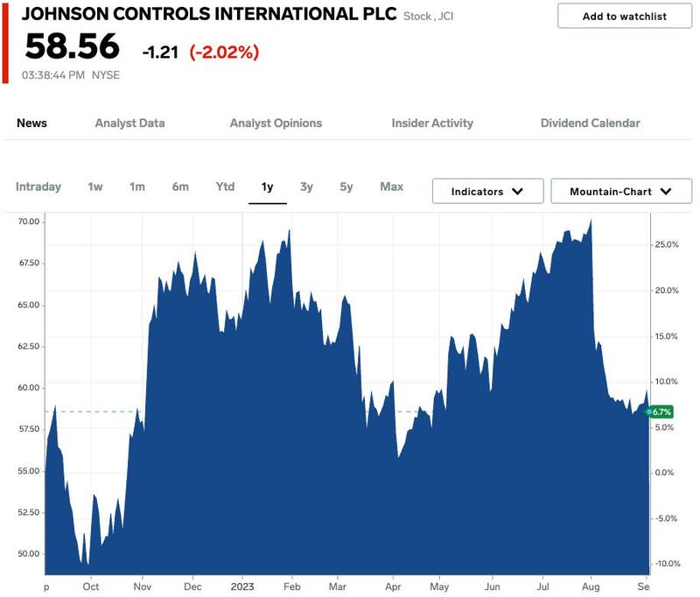Select the active 1y range
Viewport: 700px width, 597px height.
click(268, 187)
